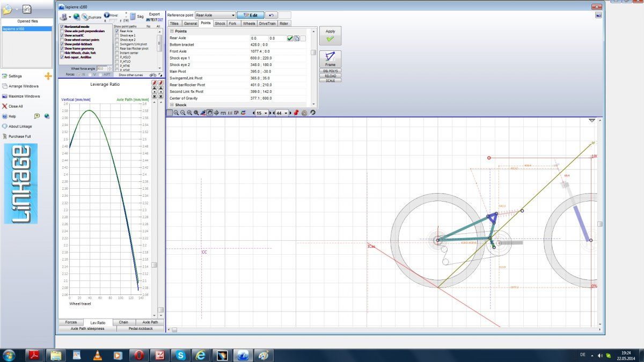
Task: Check Shock eye 1 point path
Action: (117, 35)
